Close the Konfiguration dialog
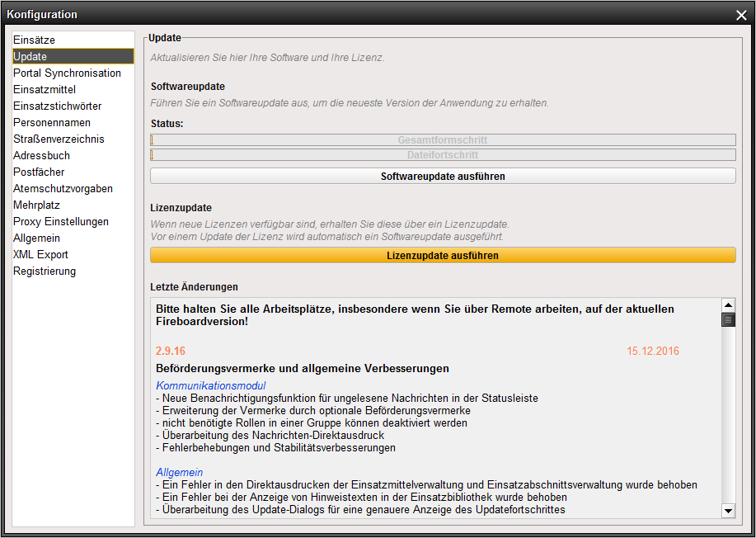This screenshot has width=756, height=538. click(741, 15)
